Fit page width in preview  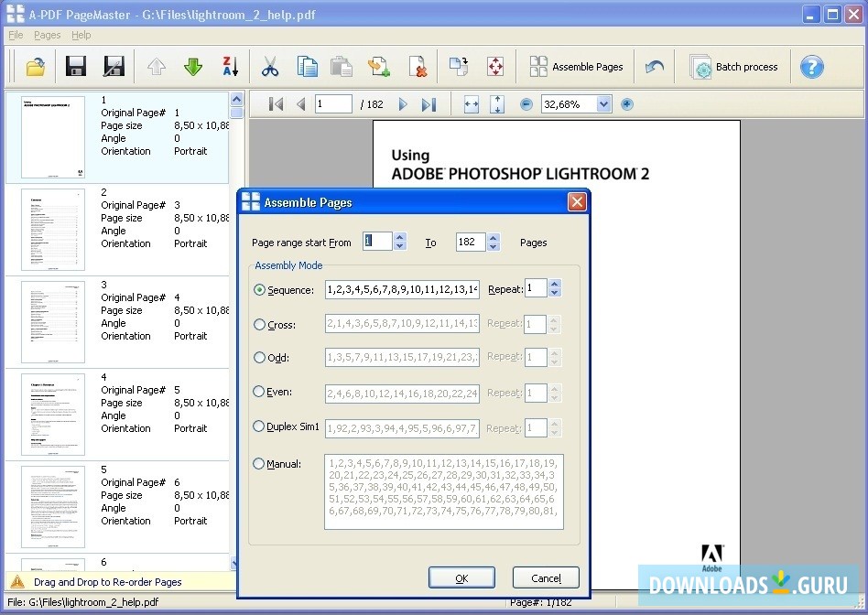(472, 104)
